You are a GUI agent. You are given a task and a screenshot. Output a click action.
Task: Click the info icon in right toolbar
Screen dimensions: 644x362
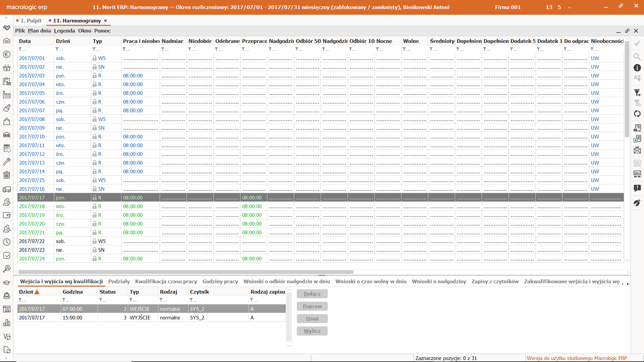(637, 68)
